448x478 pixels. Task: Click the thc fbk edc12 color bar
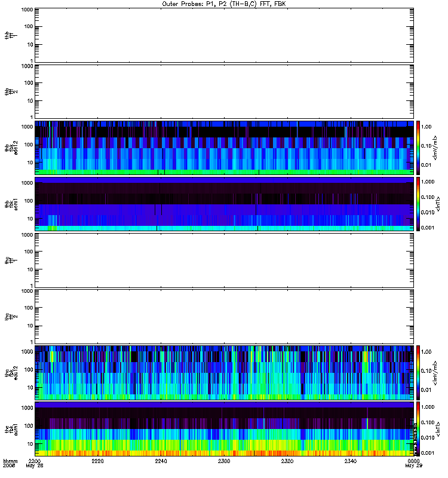[x=418, y=372]
